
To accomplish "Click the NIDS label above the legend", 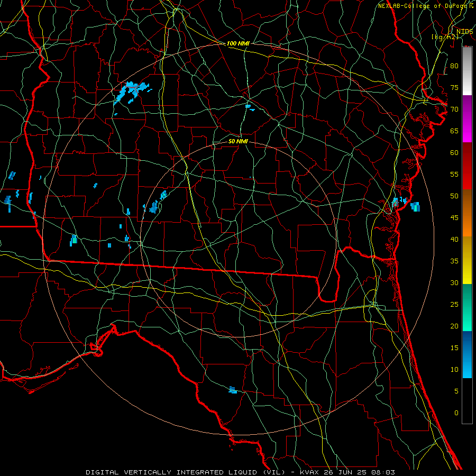I will (464, 32).
